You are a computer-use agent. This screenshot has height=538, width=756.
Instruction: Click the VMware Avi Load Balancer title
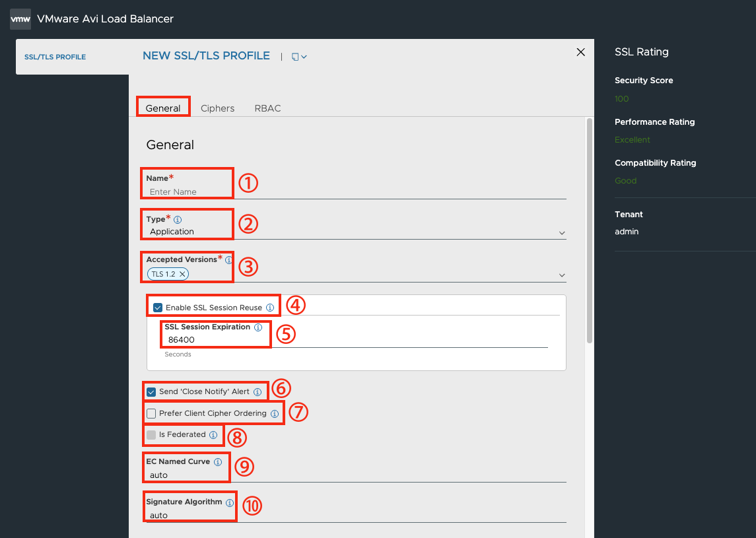[105, 18]
